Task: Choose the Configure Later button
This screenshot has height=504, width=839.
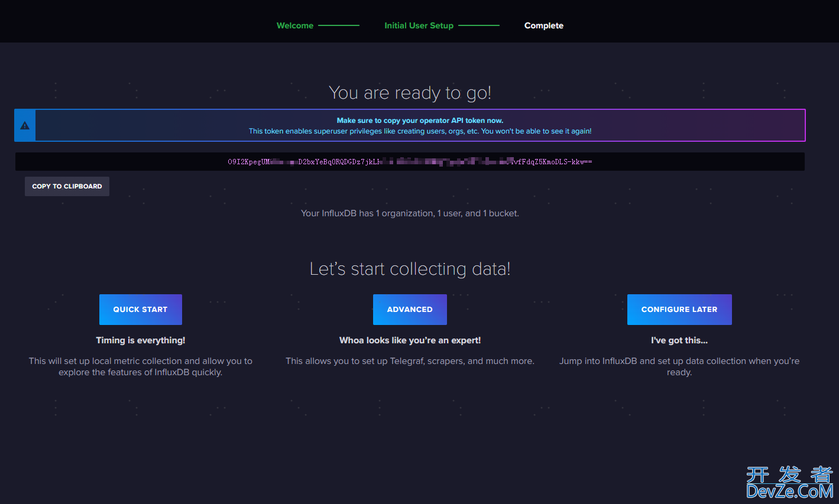Action: (x=679, y=310)
